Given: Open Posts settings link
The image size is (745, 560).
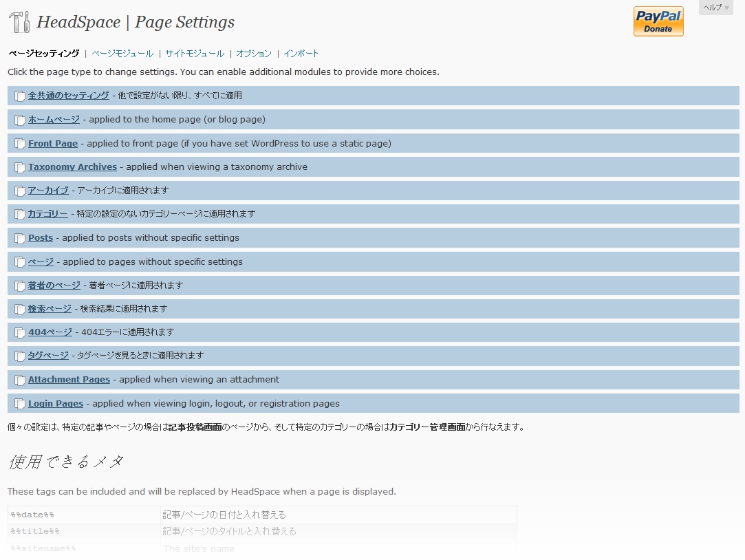Looking at the screenshot, I should coord(41,237).
